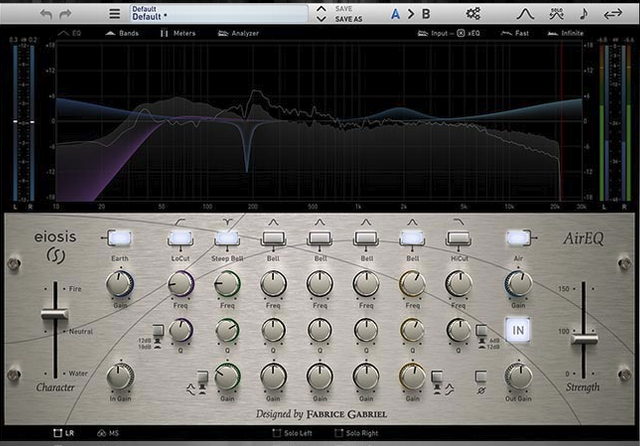Click the HiCut Freq knob

pyautogui.click(x=458, y=284)
